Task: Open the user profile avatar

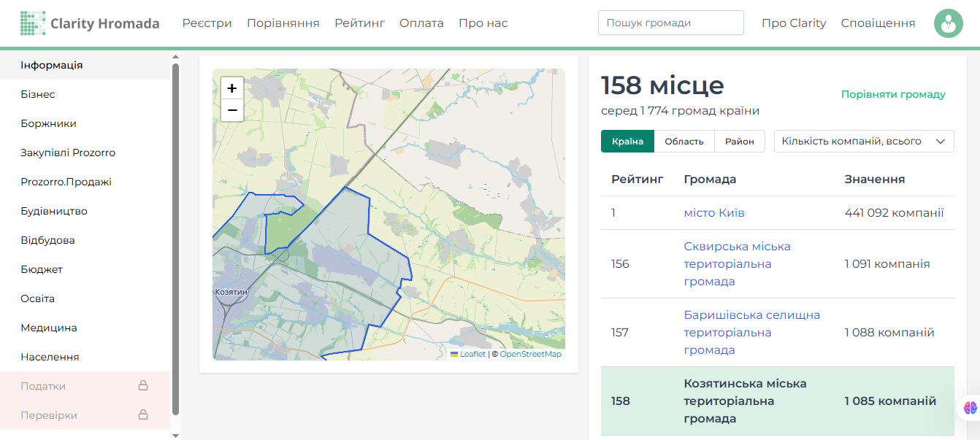Action: pyautogui.click(x=949, y=23)
